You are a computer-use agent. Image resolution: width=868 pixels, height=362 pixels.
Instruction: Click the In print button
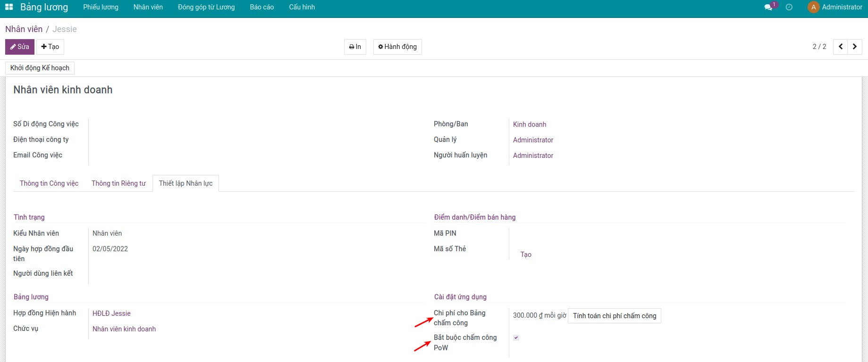click(x=355, y=47)
